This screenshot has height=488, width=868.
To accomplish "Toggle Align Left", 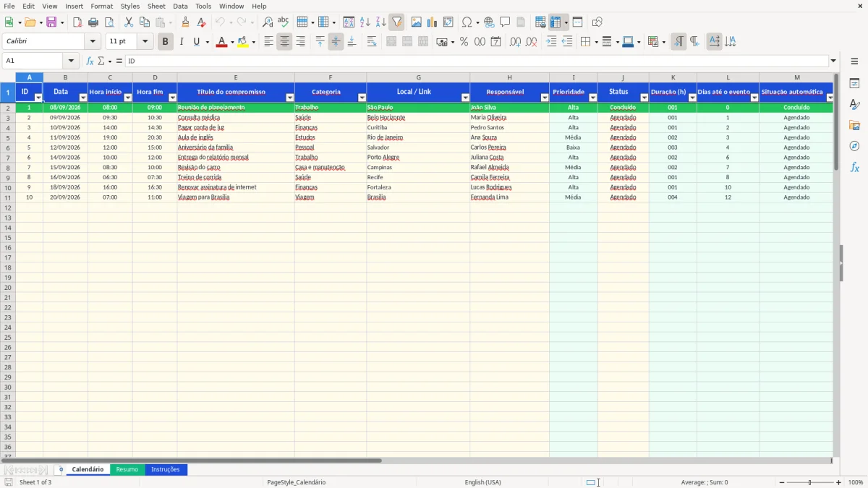I will pos(268,42).
